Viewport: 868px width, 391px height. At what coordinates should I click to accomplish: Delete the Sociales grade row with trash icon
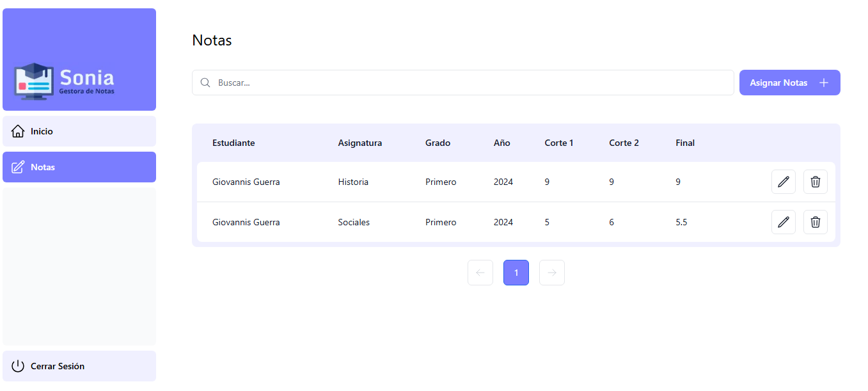(x=815, y=222)
